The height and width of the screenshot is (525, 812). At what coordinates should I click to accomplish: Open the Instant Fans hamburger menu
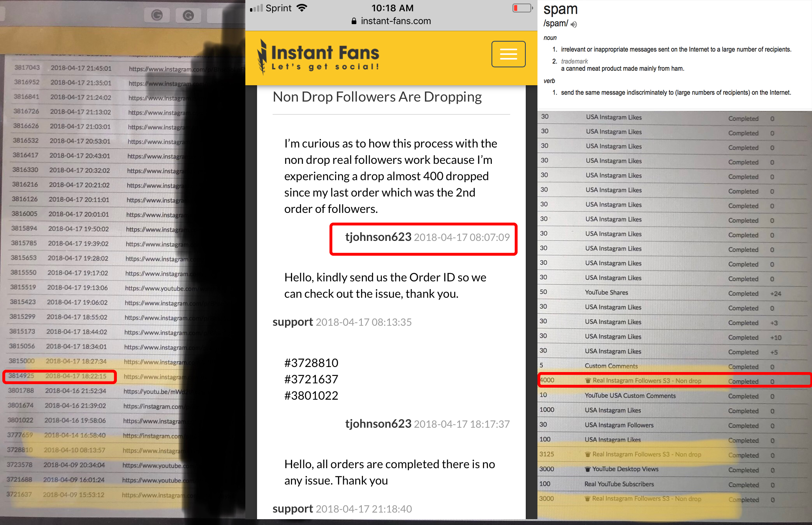click(508, 54)
